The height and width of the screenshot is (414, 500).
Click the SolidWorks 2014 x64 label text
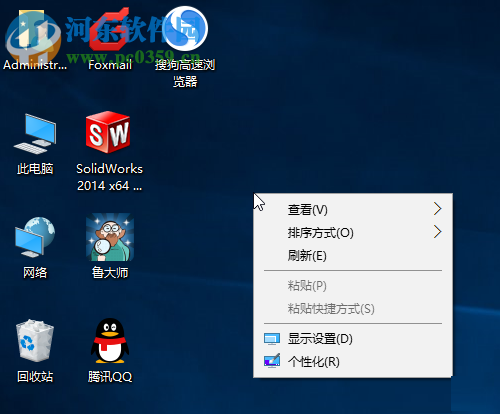coord(109,177)
